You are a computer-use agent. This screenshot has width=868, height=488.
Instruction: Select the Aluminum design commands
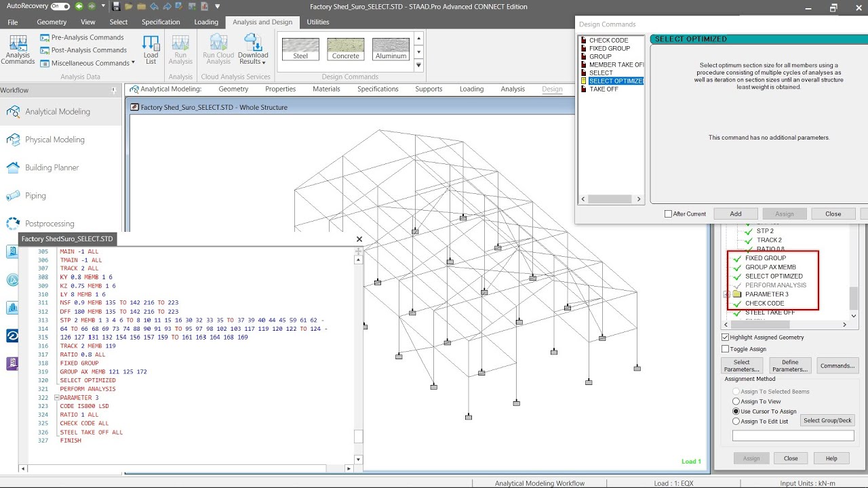coord(391,49)
